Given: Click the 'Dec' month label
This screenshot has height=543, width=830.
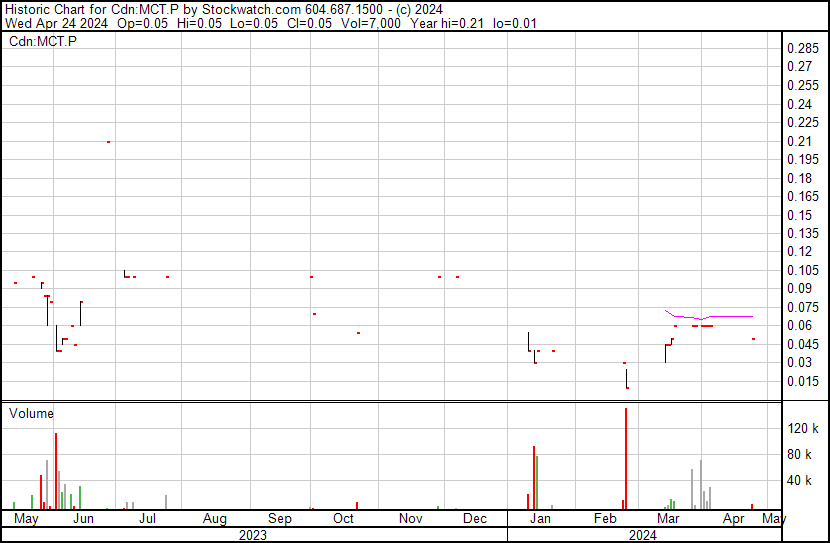Looking at the screenshot, I should click(475, 518).
